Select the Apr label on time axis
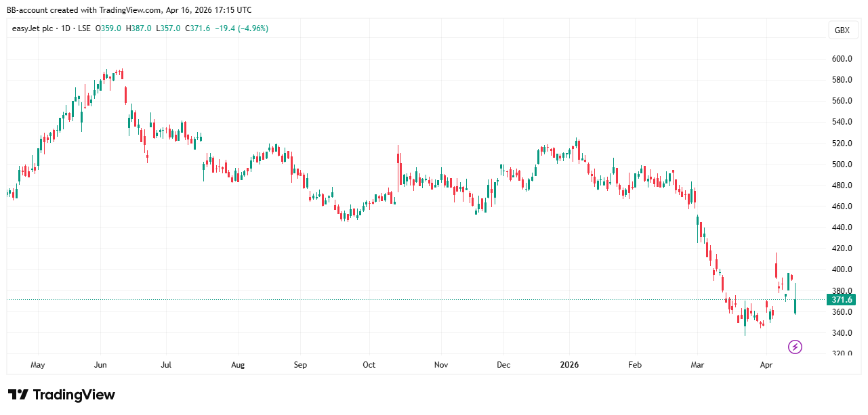Image resolution: width=868 pixels, height=415 pixels. (767, 365)
